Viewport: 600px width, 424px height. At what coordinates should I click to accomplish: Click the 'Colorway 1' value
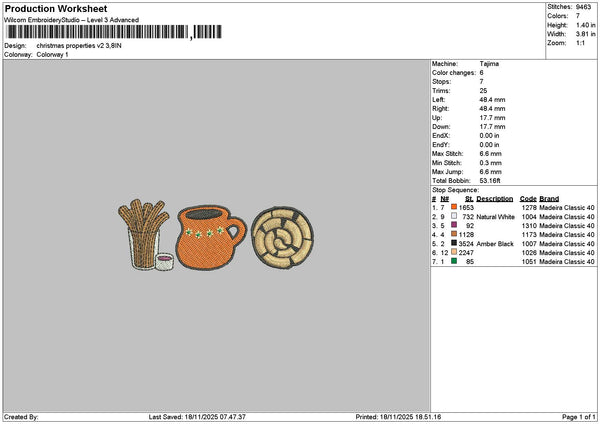(52, 55)
